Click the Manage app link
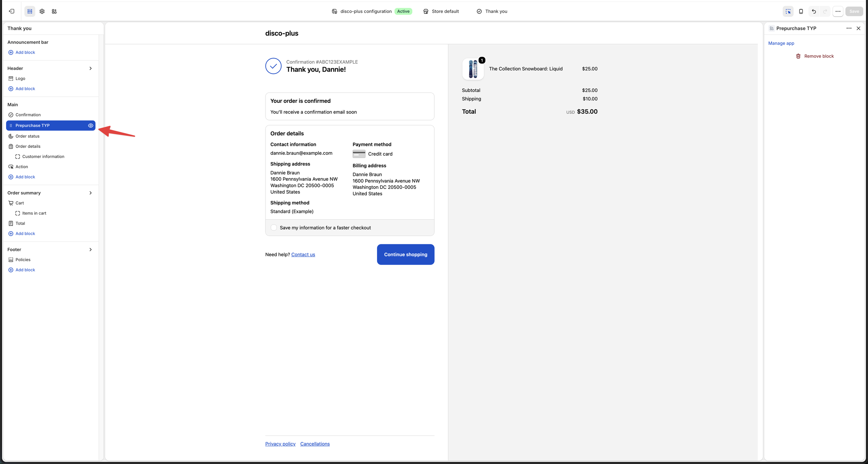868x464 pixels. pyautogui.click(x=781, y=43)
